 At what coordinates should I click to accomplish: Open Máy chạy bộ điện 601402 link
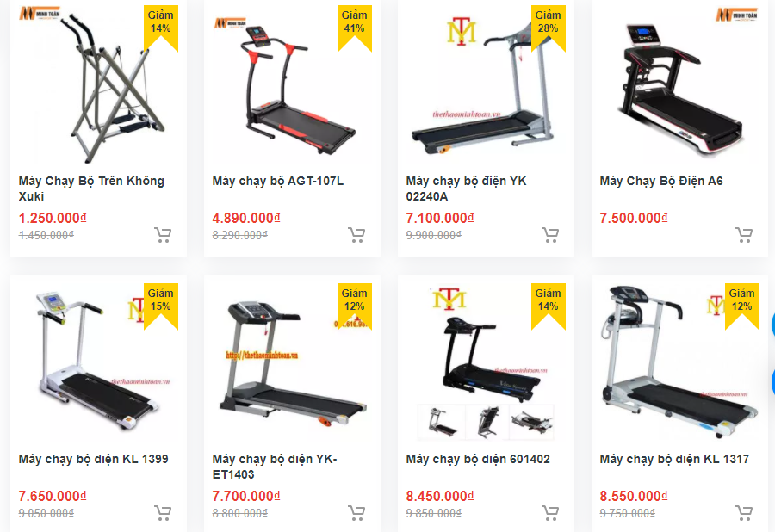(x=478, y=460)
